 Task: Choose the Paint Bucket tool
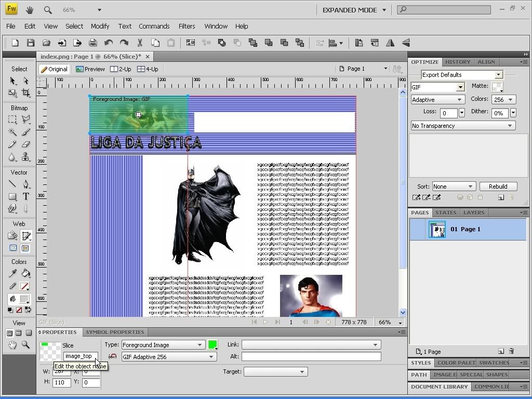(26, 273)
